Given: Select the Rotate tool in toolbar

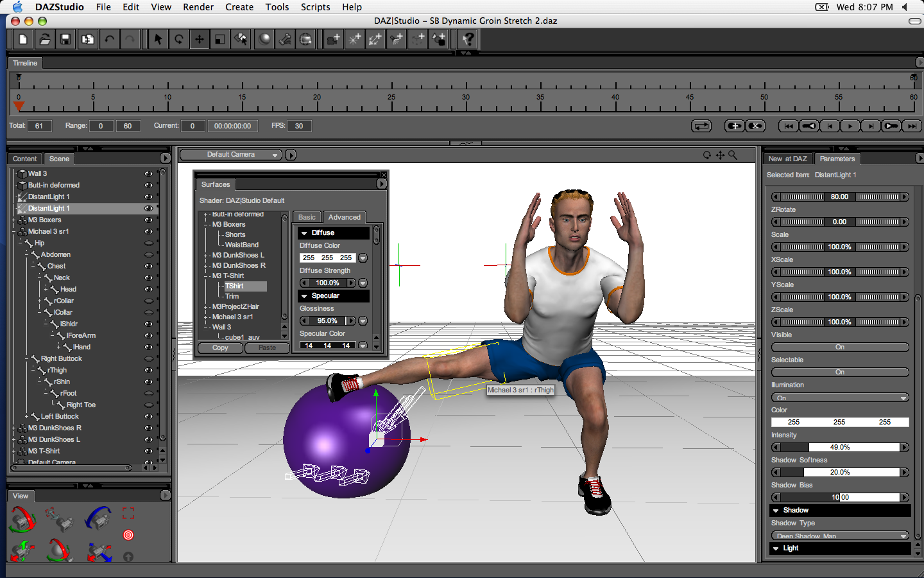Looking at the screenshot, I should (x=179, y=40).
